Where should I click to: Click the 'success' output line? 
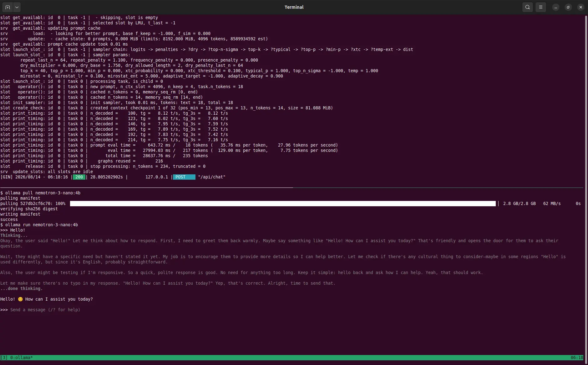(x=9, y=219)
